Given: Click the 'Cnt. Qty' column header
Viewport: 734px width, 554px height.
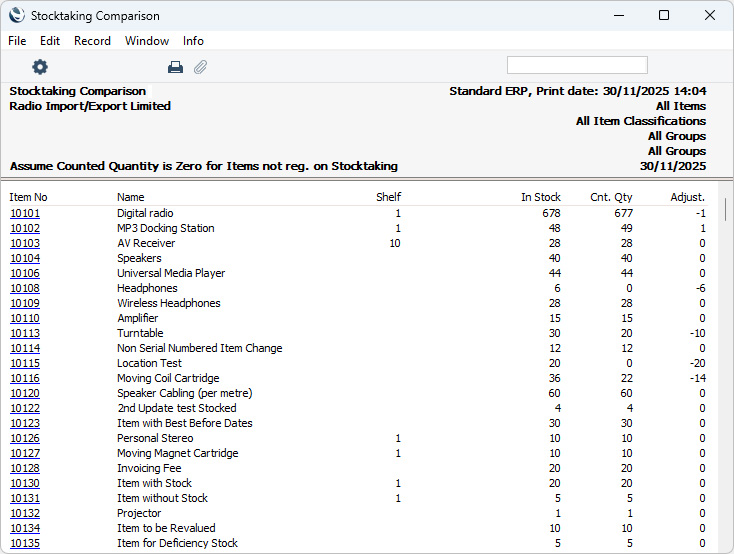Looking at the screenshot, I should point(611,197).
